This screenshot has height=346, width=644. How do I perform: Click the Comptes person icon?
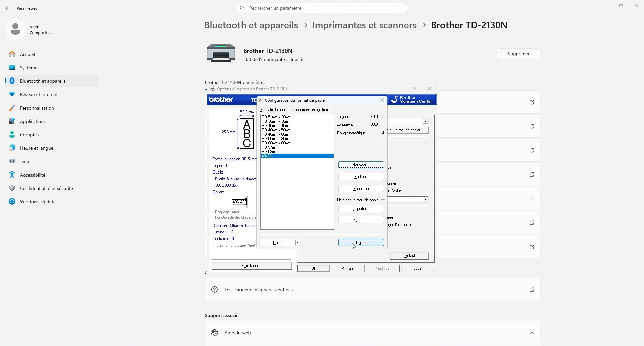12,135
